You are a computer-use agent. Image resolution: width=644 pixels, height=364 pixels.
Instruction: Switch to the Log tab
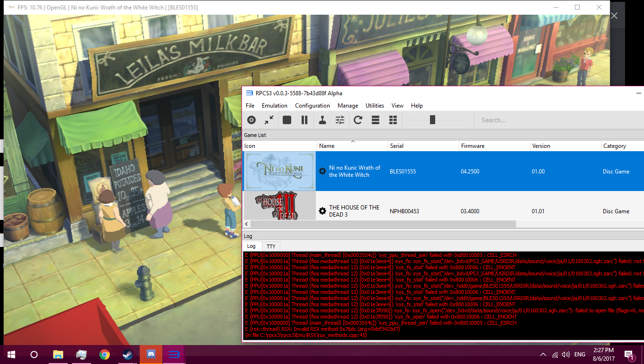click(x=251, y=246)
